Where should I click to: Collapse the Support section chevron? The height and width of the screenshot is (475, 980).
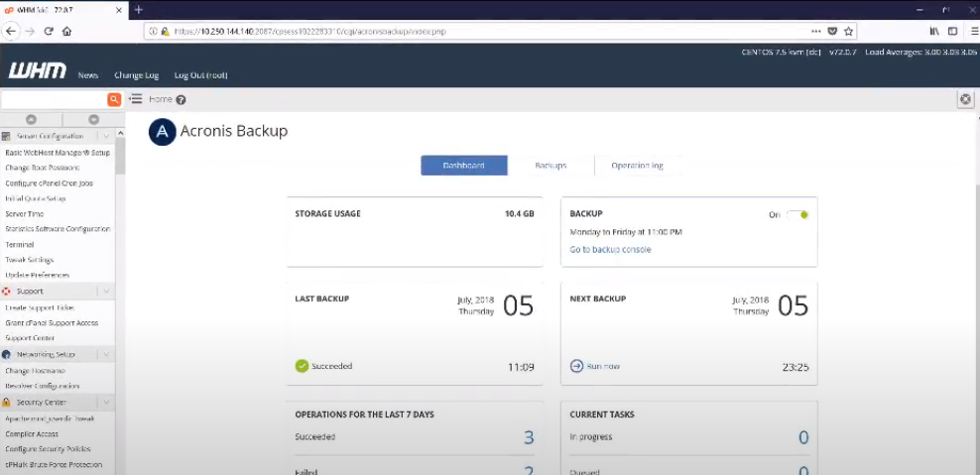click(x=106, y=292)
